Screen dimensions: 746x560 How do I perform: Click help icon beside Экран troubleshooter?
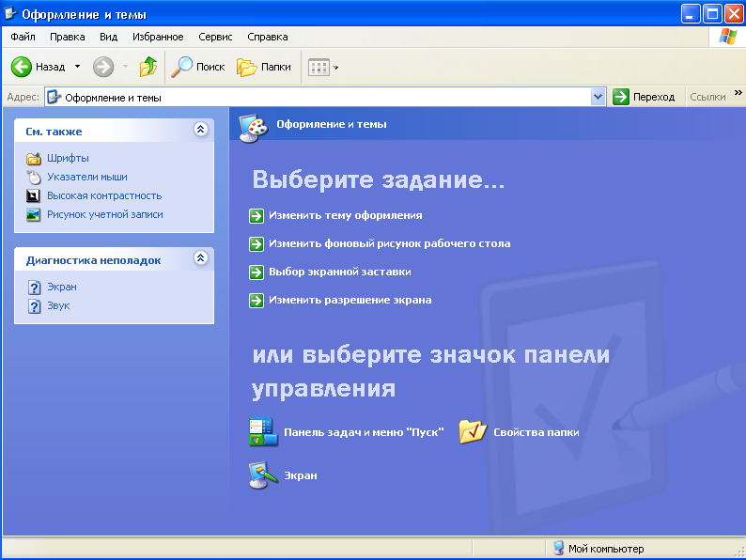click(34, 288)
